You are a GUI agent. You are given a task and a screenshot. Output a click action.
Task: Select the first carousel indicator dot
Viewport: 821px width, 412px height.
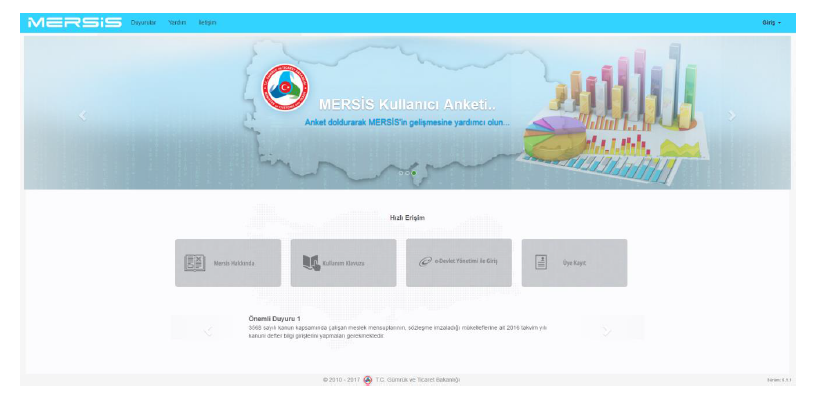point(401,173)
